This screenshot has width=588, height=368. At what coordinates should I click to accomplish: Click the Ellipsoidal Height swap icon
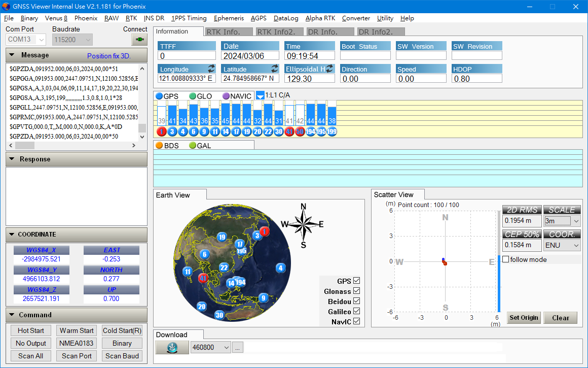pyautogui.click(x=329, y=69)
